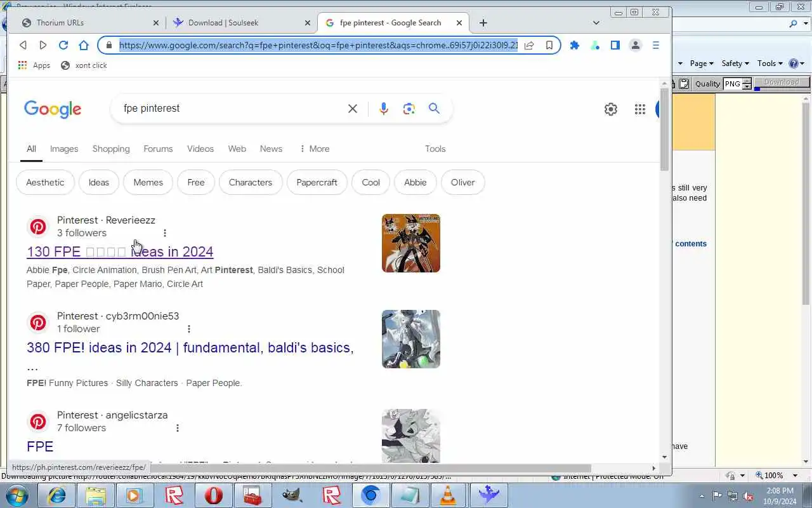
Task: Close the Thorium URLs tab
Action: click(156, 23)
